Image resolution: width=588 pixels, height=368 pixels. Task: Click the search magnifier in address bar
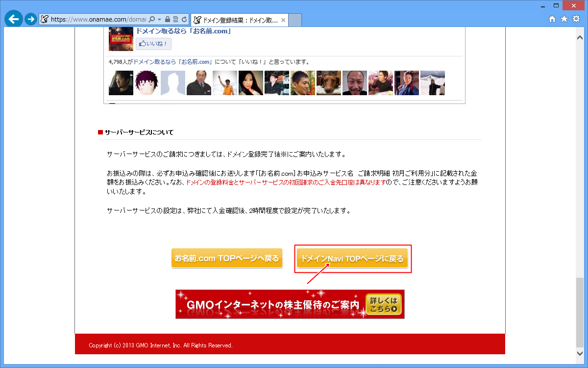(x=152, y=20)
